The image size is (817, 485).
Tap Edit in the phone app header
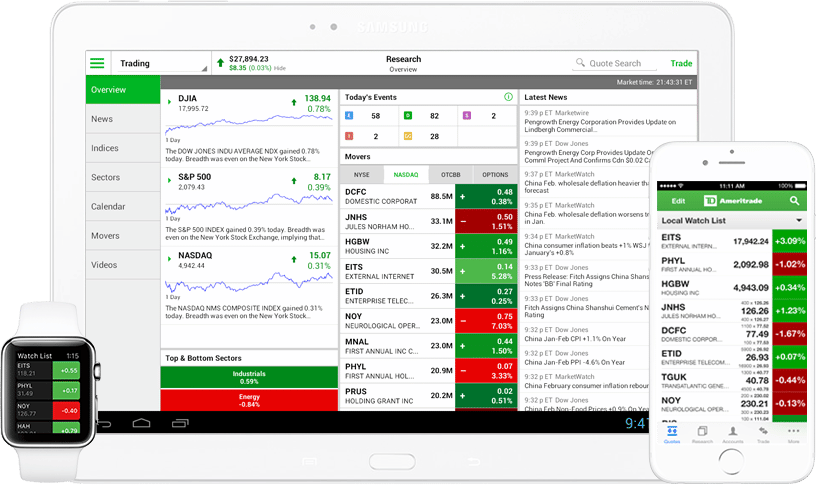click(x=678, y=201)
